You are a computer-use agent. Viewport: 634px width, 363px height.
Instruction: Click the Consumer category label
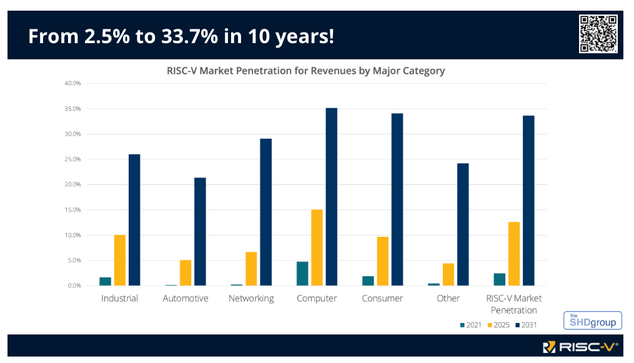tap(382, 298)
